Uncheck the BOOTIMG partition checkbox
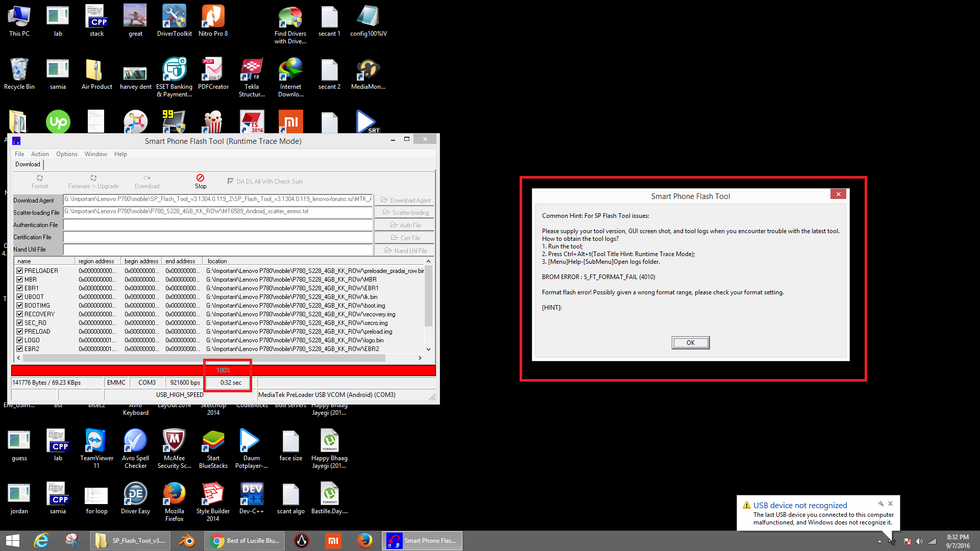 20,306
